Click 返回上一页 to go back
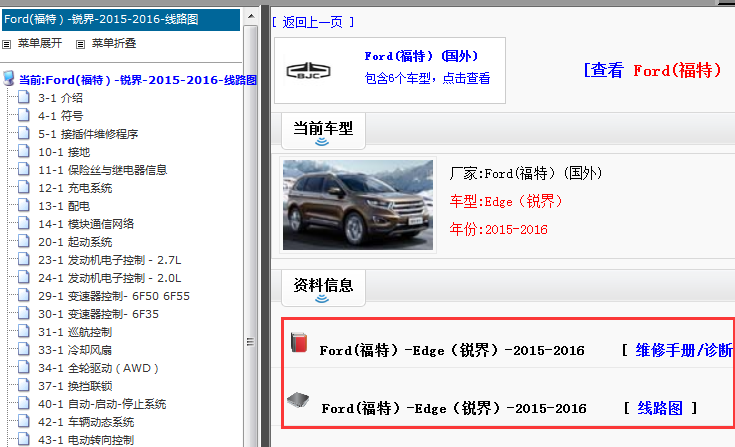Viewport: 735px width, 447px height. [313, 22]
